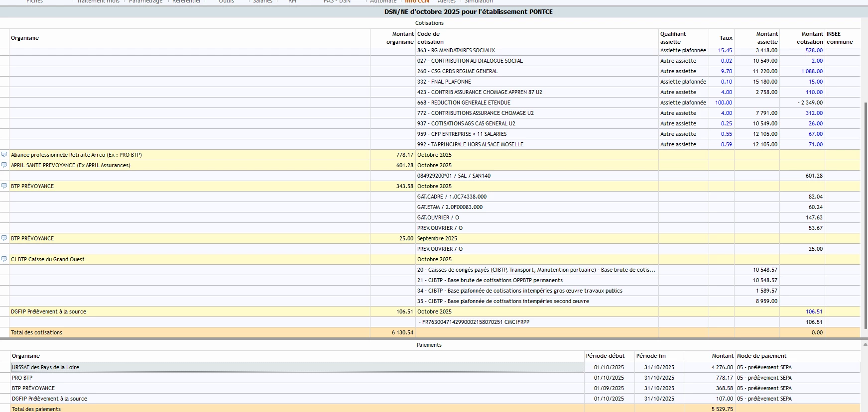Open comment icon beside APRIL SANTE PREVOYANCE
Image resolution: width=868 pixels, height=412 pixels.
pos(4,165)
